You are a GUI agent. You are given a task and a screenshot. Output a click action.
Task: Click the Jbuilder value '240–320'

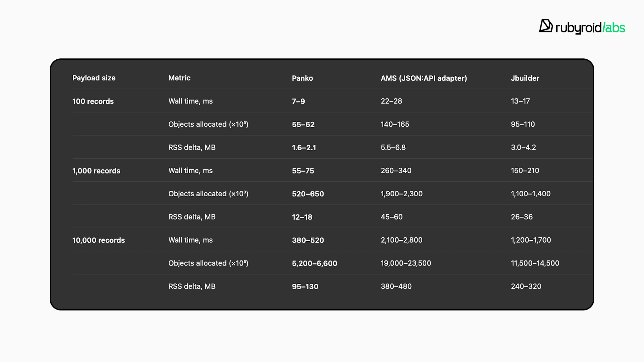coord(526,286)
